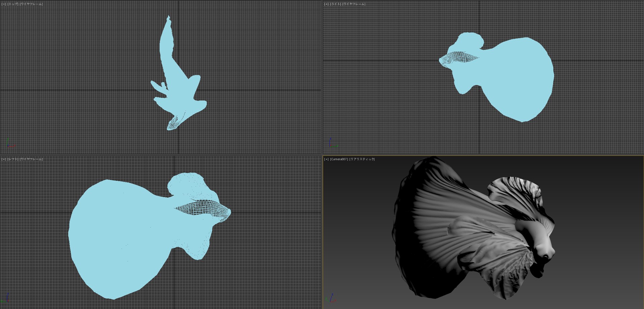The width and height of the screenshot is (644, 309).
Task: Open the [+] menu in Camera007 viewport
Action: click(x=326, y=159)
